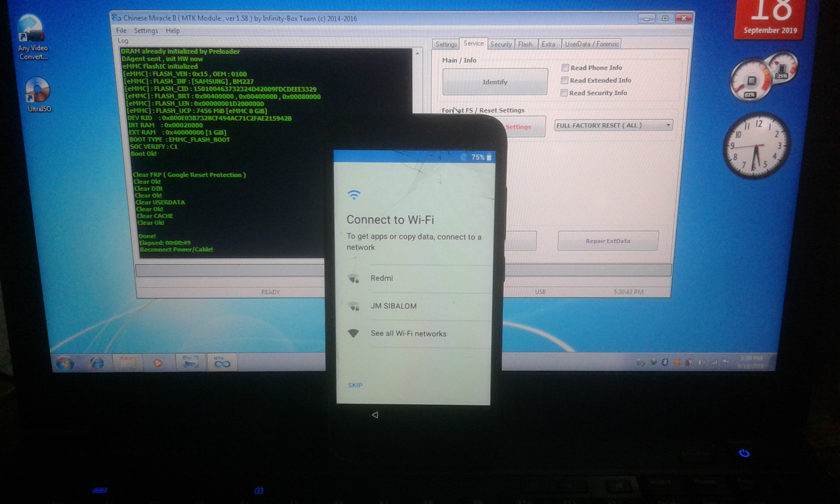Click the glowing blue laptop power button
The width and height of the screenshot is (840, 504).
click(744, 453)
